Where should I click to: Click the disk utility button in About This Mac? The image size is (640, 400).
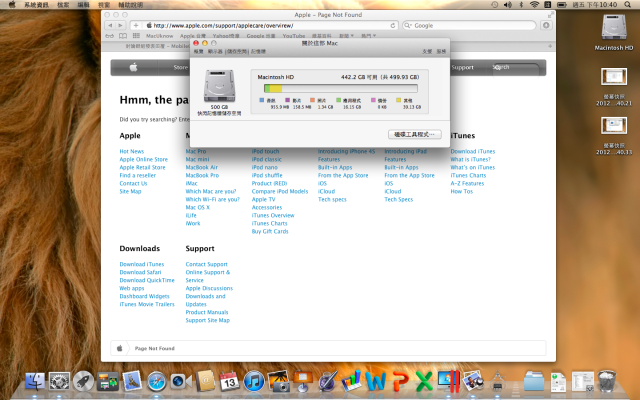point(415,134)
